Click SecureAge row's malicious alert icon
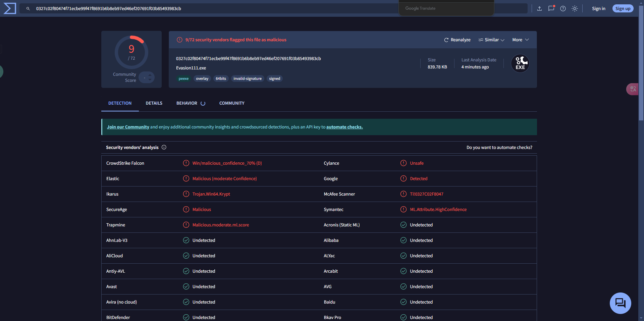 pos(186,209)
